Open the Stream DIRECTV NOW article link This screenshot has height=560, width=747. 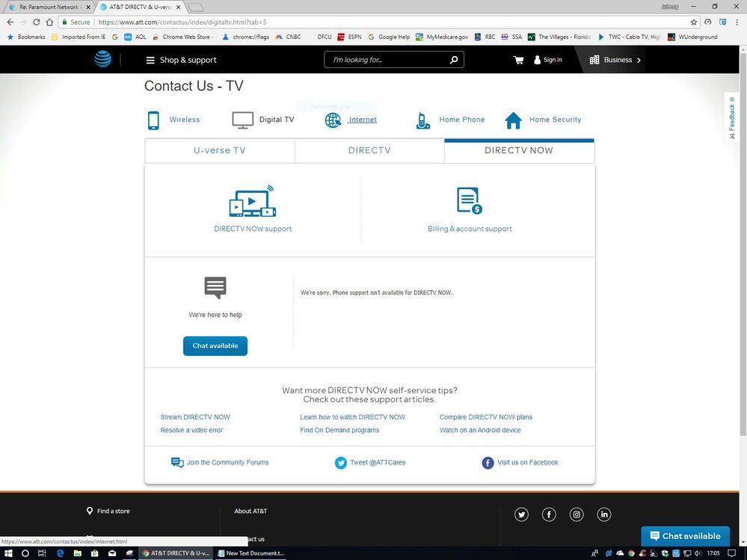[x=195, y=417]
